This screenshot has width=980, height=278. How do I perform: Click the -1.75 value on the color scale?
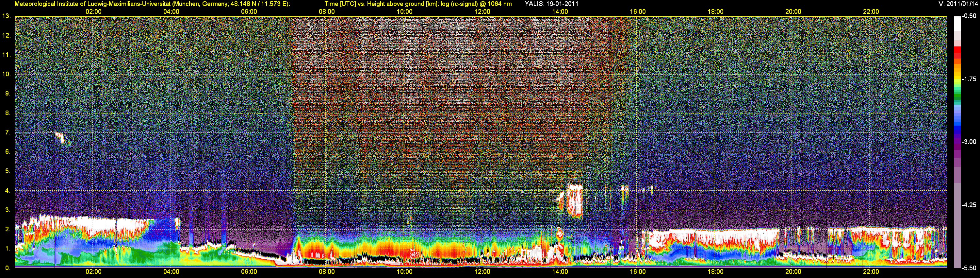[969, 79]
